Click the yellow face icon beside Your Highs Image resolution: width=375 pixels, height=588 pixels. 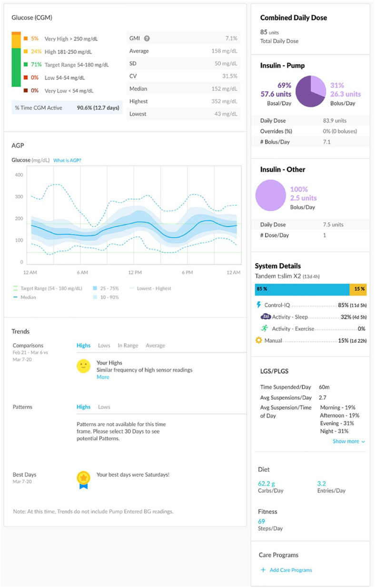click(84, 366)
